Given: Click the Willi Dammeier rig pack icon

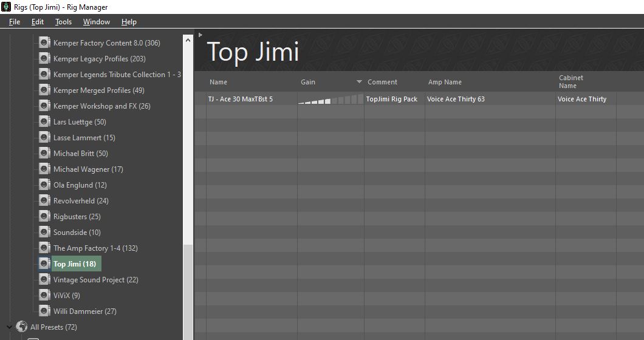Looking at the screenshot, I should click(44, 311).
